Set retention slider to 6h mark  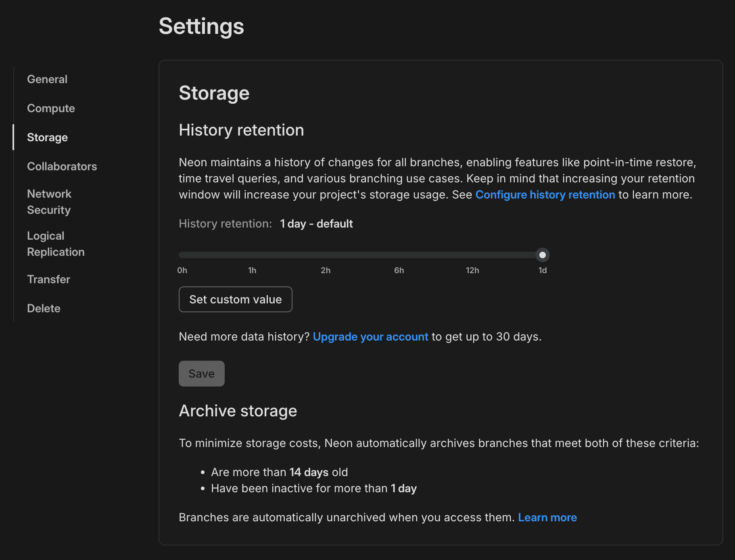coord(399,255)
